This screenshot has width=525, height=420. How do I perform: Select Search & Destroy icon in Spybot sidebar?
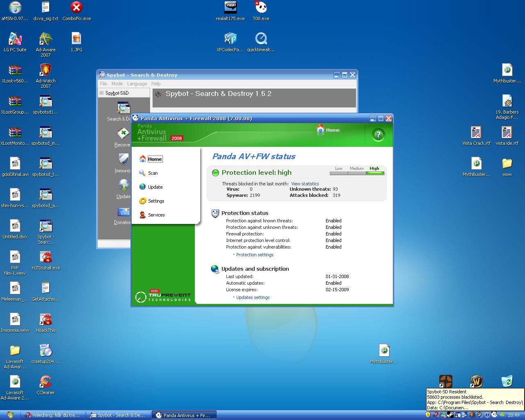pyautogui.click(x=123, y=108)
